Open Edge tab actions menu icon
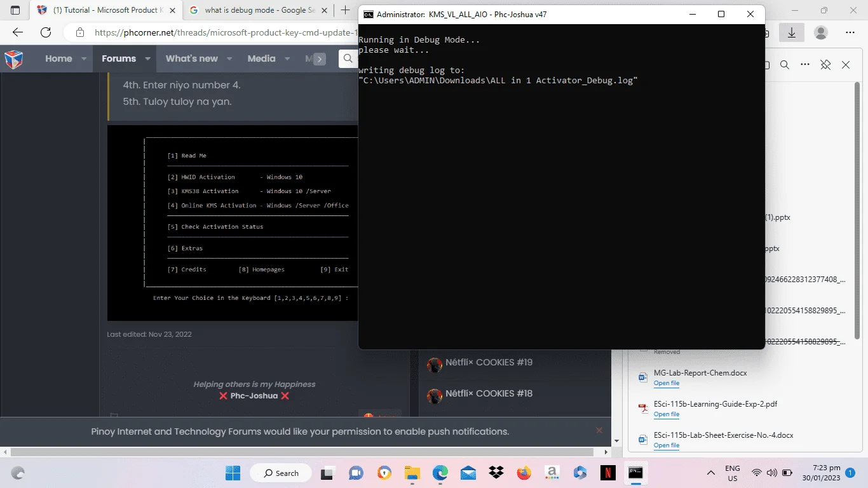Screen dimensions: 868x488 click(x=15, y=10)
